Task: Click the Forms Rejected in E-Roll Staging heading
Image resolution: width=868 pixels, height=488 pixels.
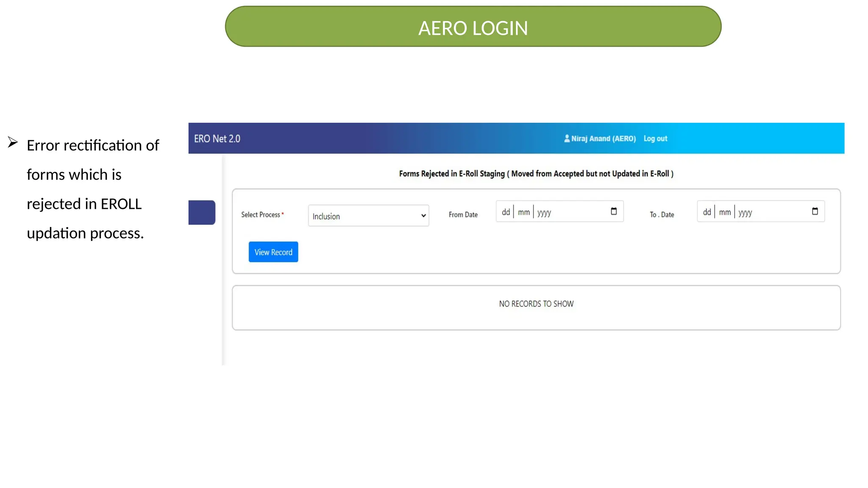Action: (x=536, y=174)
